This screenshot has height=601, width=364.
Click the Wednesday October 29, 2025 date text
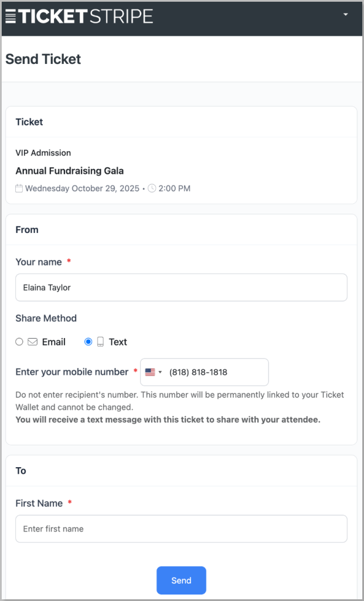click(82, 188)
